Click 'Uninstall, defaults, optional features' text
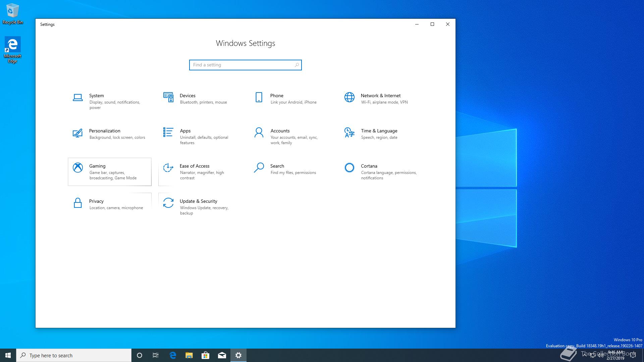This screenshot has height=362, width=644. 204,140
